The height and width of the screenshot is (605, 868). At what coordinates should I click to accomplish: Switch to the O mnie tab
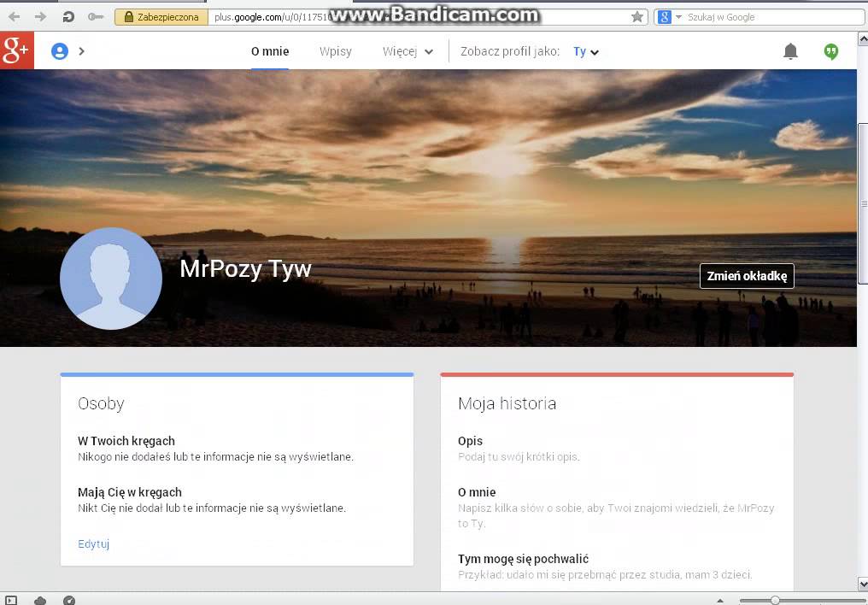tap(270, 51)
